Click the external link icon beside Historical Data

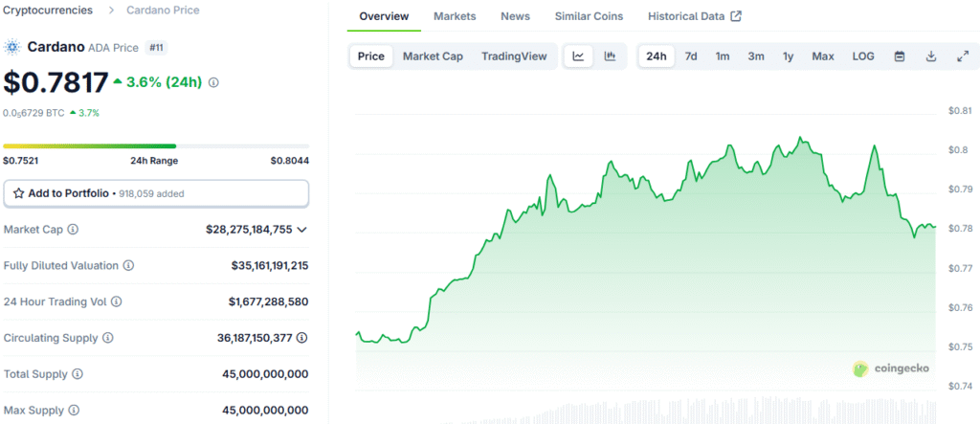[736, 16]
